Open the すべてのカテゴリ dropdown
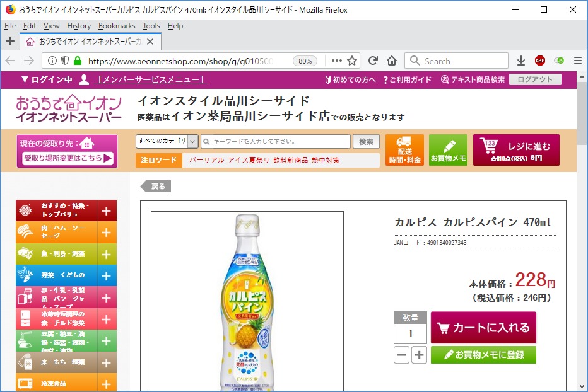 tap(167, 141)
